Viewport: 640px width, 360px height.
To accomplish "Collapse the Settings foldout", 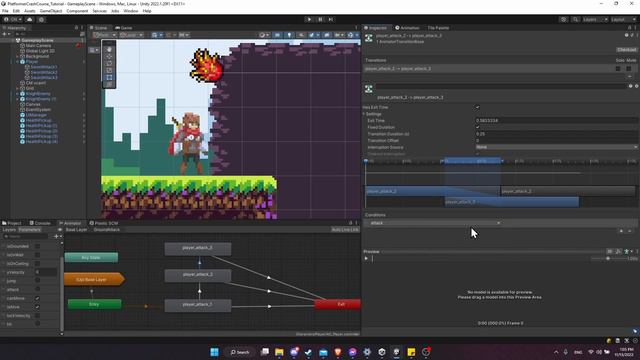I will click(364, 114).
